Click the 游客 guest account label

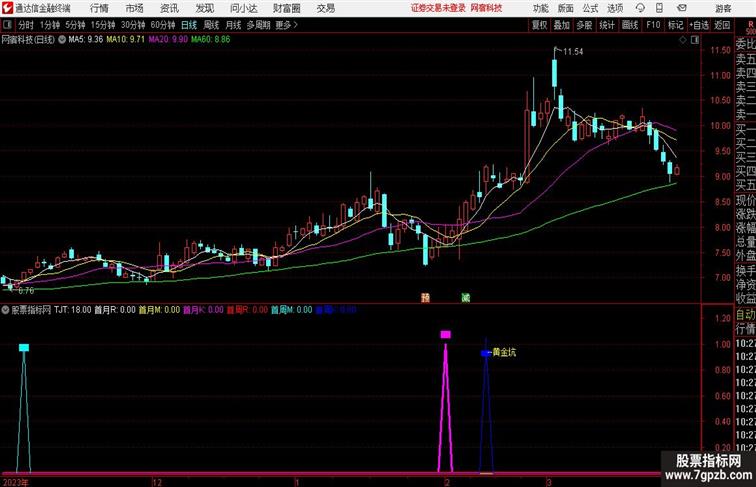723,8
